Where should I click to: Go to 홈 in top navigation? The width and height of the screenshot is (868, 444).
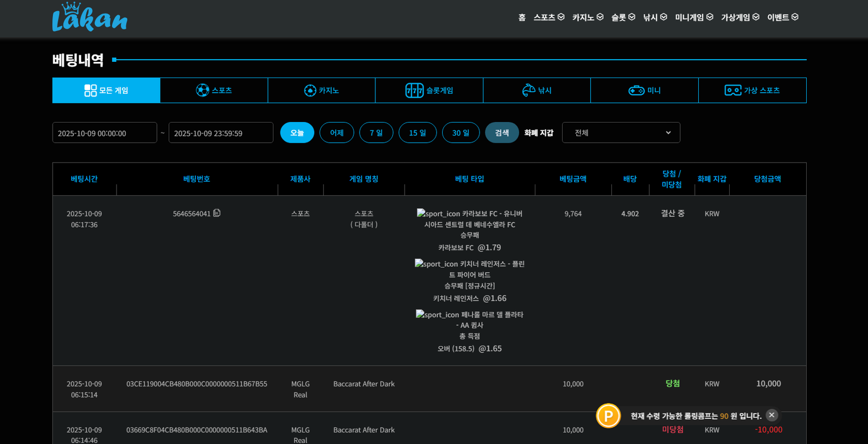tap(522, 17)
